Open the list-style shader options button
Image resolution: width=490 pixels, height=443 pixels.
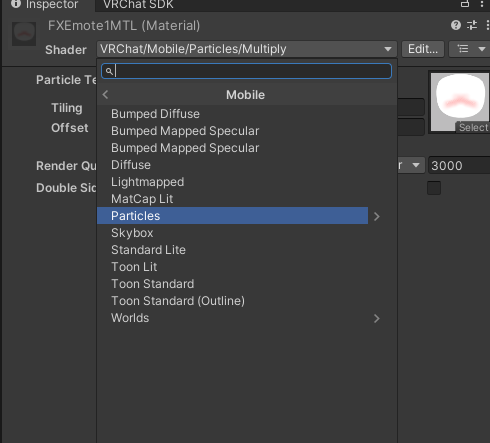coord(463,49)
